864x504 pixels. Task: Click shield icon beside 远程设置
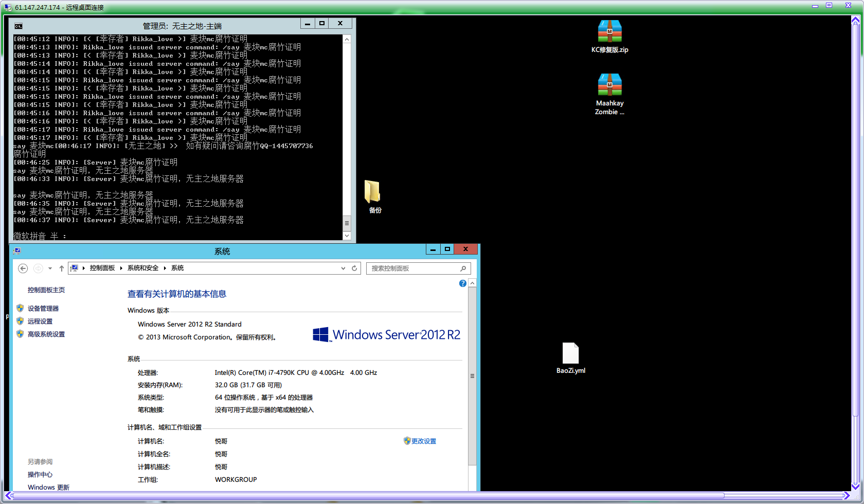(x=20, y=321)
